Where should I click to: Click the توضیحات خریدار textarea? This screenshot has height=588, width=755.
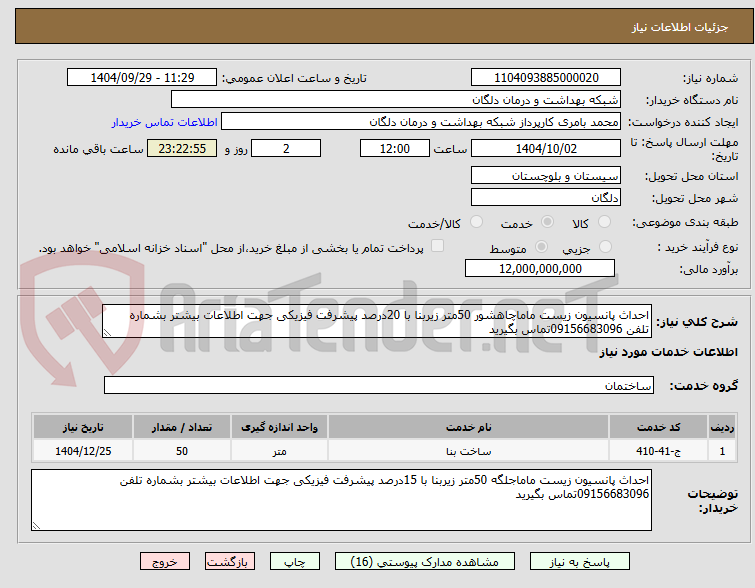point(341,500)
